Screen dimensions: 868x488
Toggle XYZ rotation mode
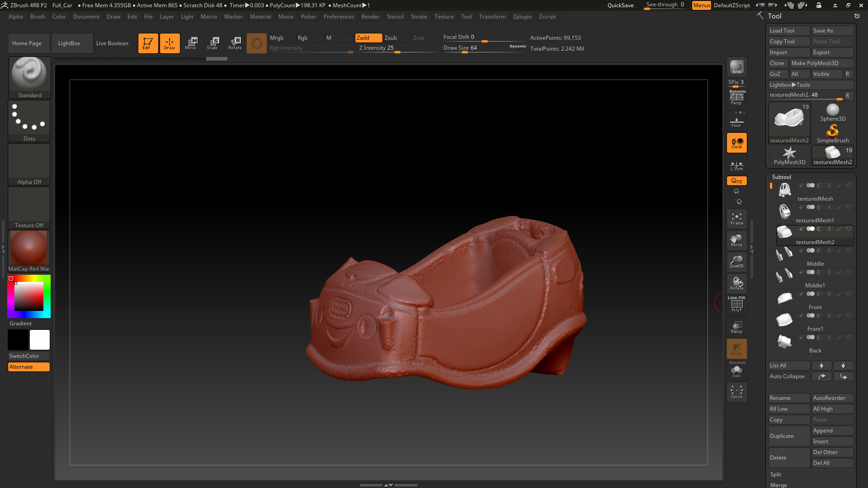pyautogui.click(x=736, y=181)
